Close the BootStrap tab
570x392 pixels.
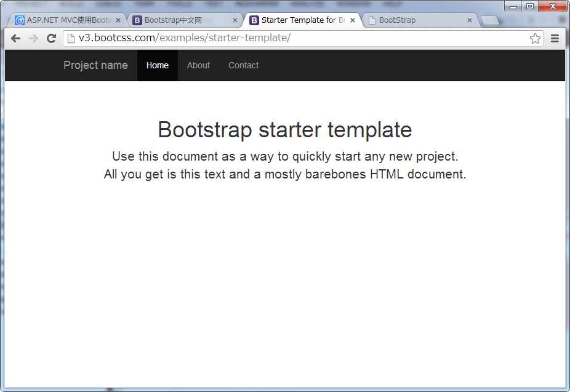tap(469, 20)
